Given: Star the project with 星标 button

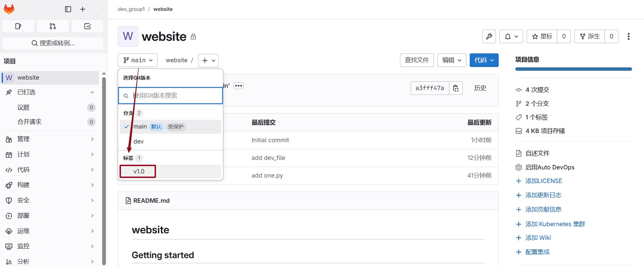Looking at the screenshot, I should 542,36.
